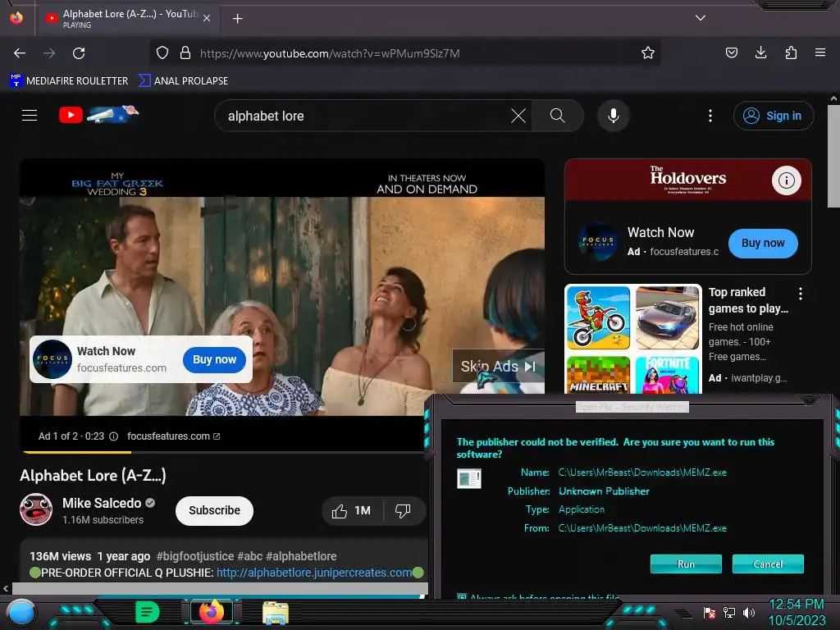This screenshot has width=840, height=630.
Task: Start voice search with microphone
Action: (614, 116)
